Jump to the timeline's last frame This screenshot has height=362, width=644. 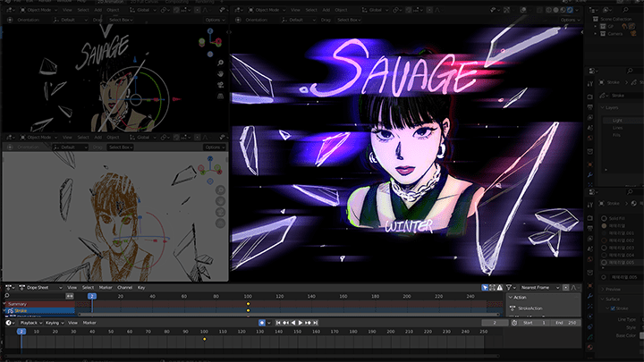point(315,323)
